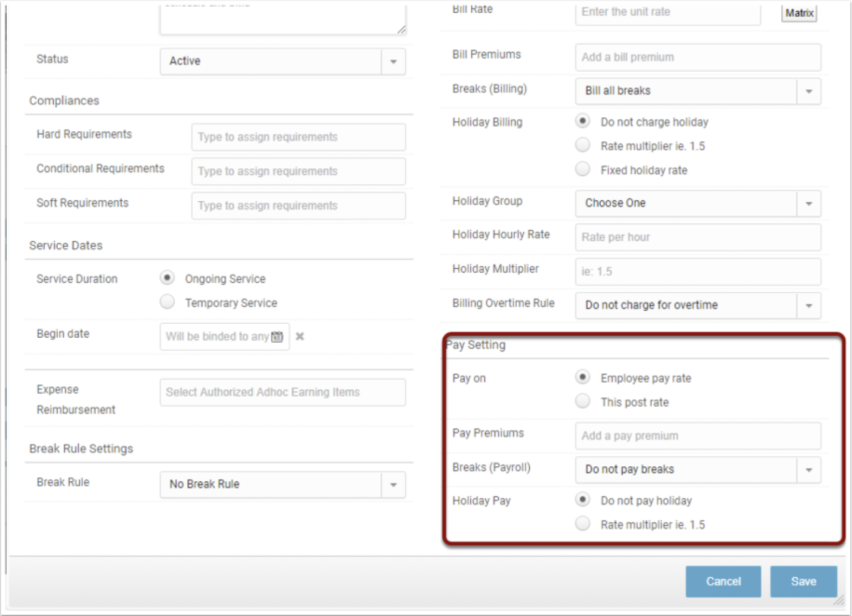
Task: Change the Breaks (Payroll) dropdown selection
Action: 809,470
